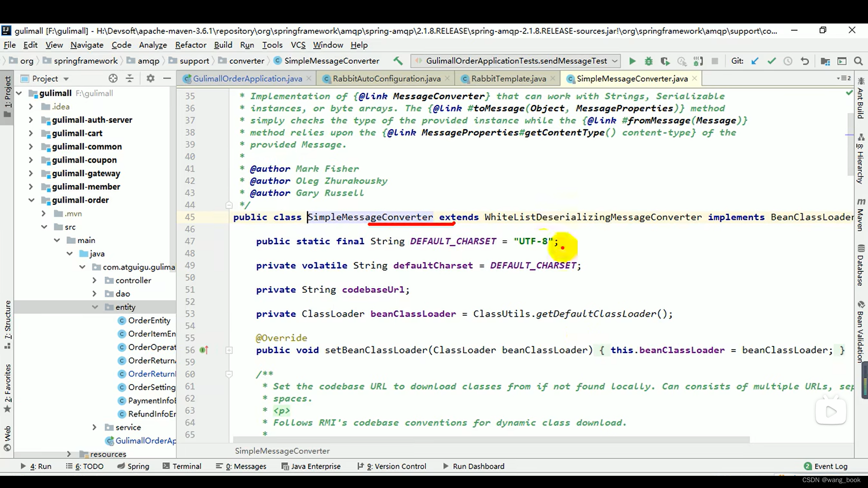Open Search Everywhere magnifier icon
This screenshot has height=488, width=868.
click(858, 61)
